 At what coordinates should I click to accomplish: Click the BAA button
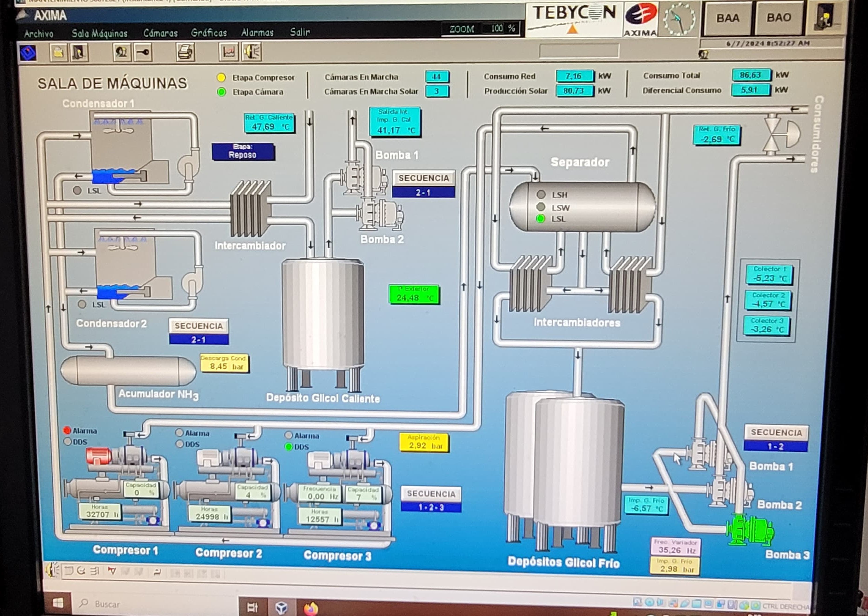point(727,18)
